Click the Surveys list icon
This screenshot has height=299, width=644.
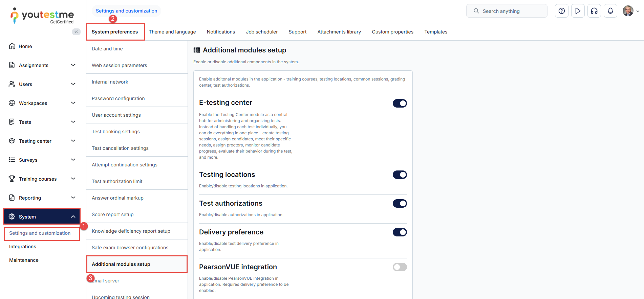coord(12,160)
